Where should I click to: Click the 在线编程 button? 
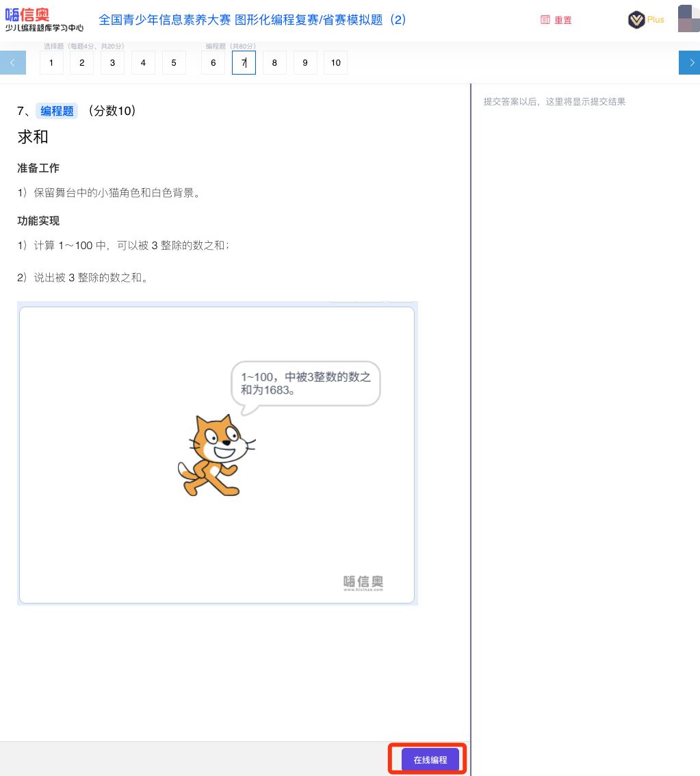[430, 759]
